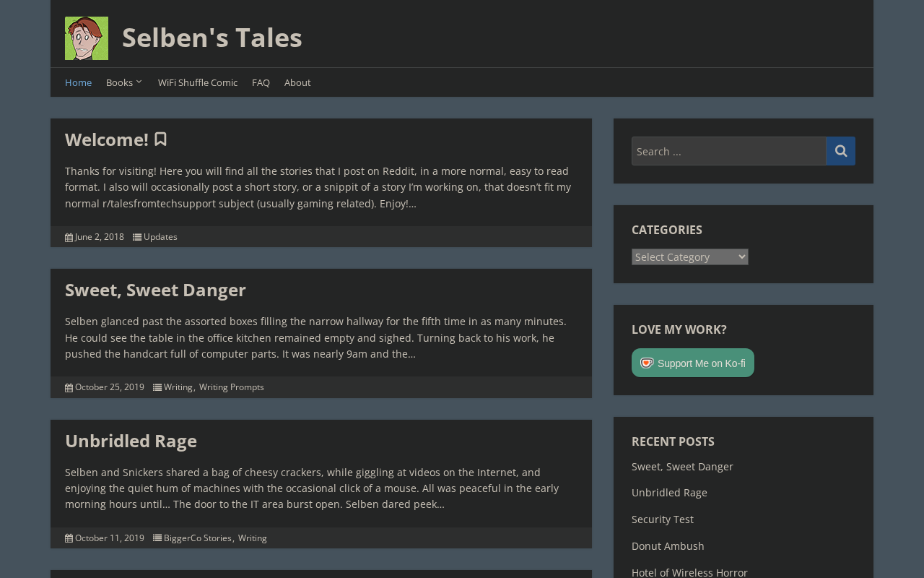This screenshot has width=924, height=578.
Task: Expand the Books menu chevron
Action: tap(139, 82)
